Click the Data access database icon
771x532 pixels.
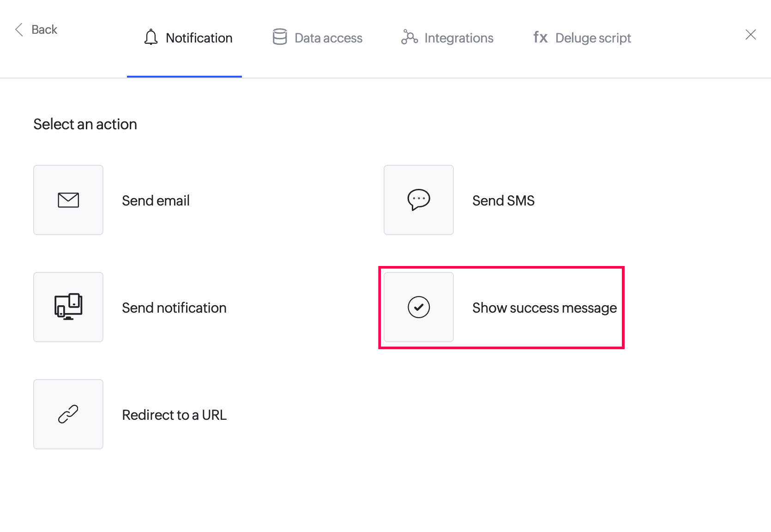[280, 37]
